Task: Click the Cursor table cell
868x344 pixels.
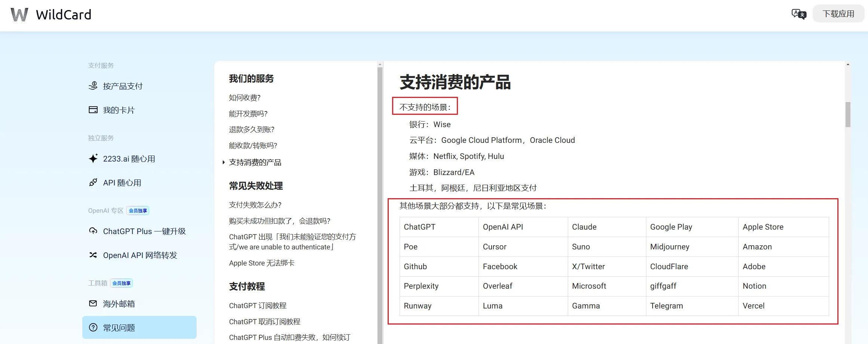Action: point(523,247)
